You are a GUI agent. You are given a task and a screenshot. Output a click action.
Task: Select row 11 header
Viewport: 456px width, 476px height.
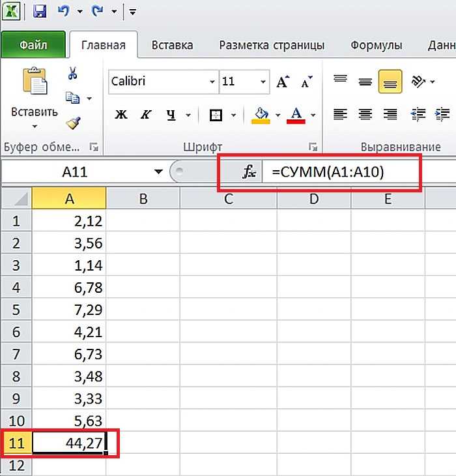pyautogui.click(x=16, y=443)
